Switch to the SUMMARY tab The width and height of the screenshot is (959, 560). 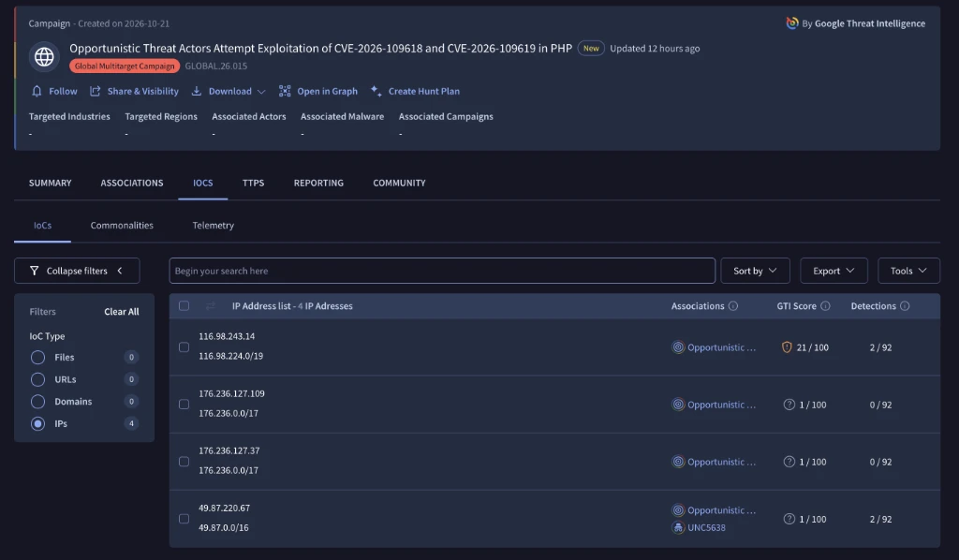pos(51,183)
